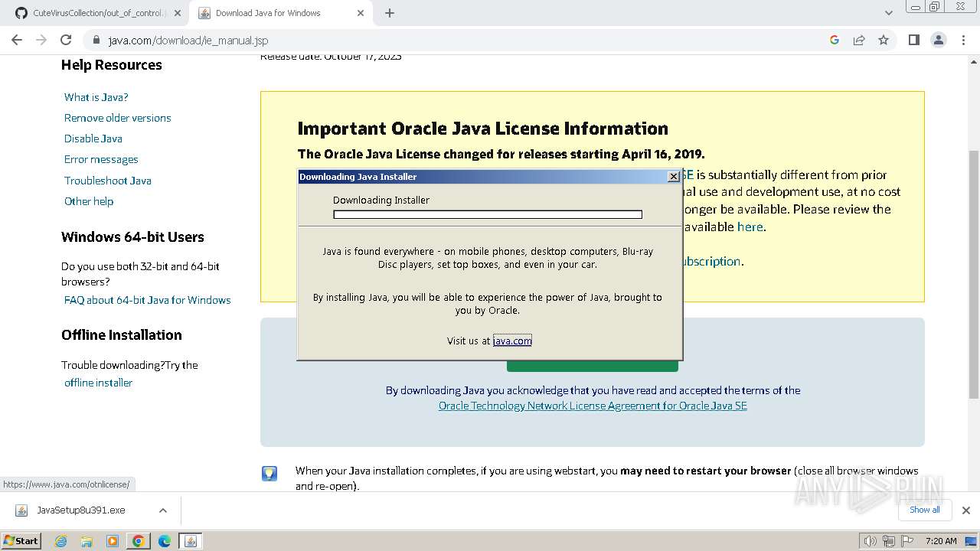Click the address bar URL field
980x551 pixels.
(x=459, y=40)
